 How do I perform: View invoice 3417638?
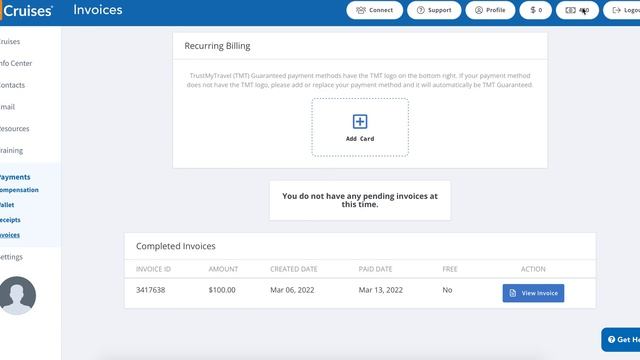point(533,293)
